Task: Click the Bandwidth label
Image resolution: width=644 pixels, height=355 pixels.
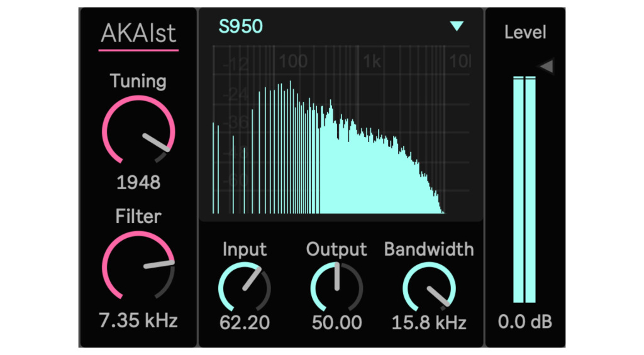Action: (429, 249)
